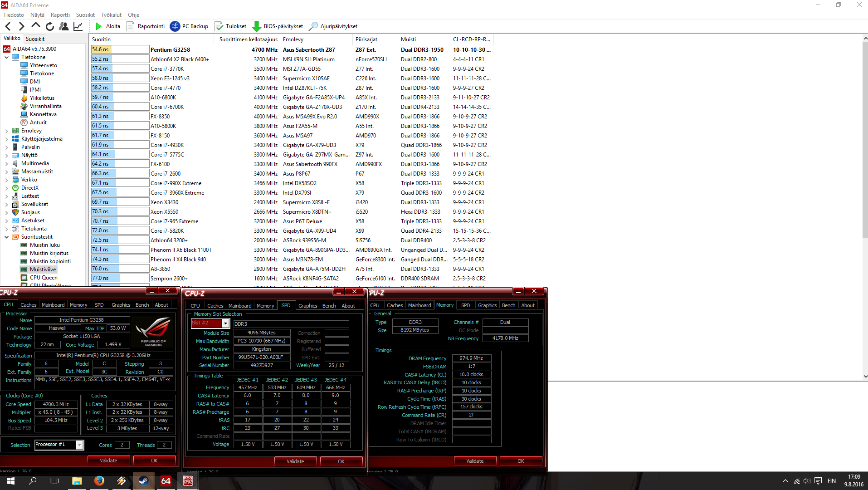Open Graphics tab in right CPU-Z window
868x490 pixels.
(487, 305)
